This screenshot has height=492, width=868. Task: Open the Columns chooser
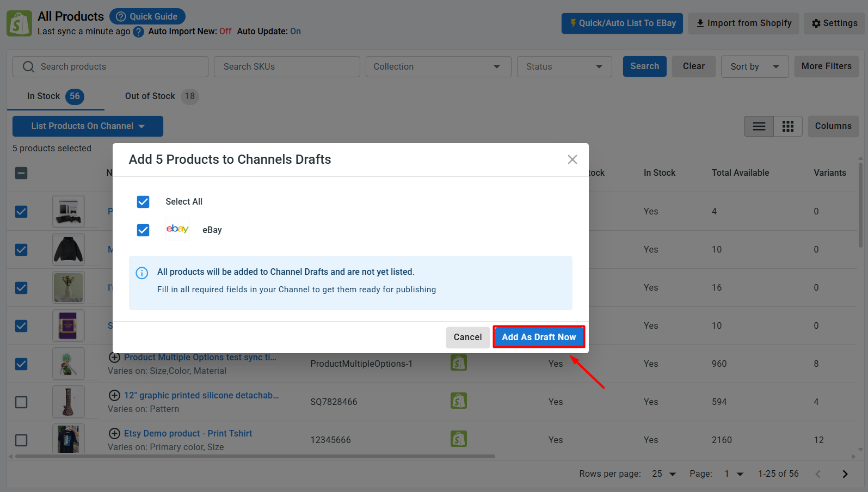point(833,126)
